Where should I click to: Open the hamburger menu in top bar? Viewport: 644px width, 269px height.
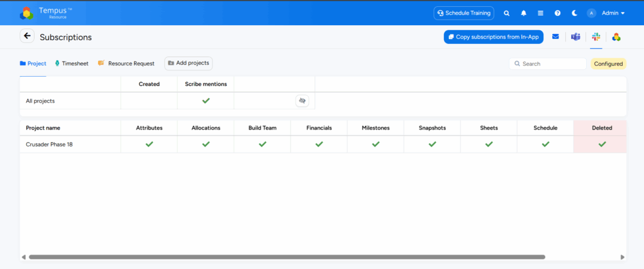pos(540,13)
